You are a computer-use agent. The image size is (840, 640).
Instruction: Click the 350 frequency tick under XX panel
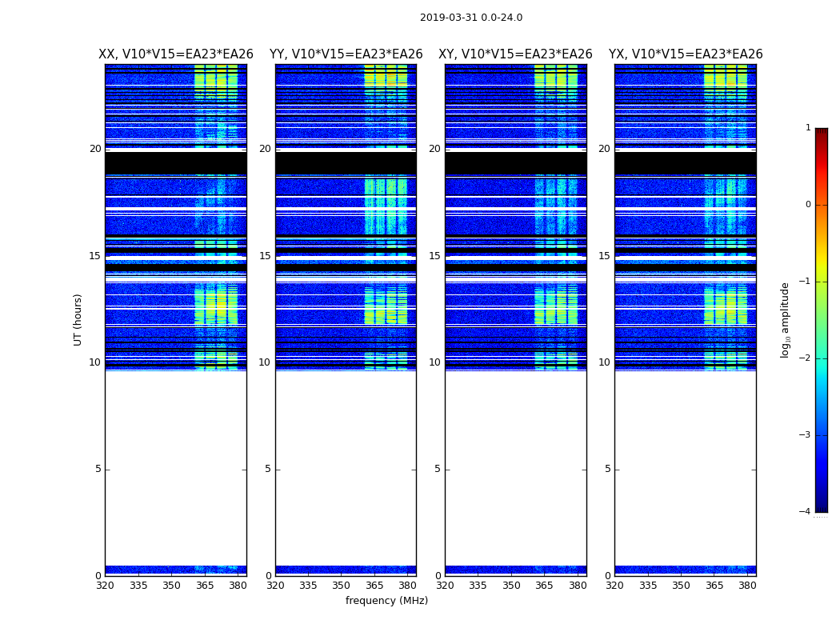tap(171, 586)
